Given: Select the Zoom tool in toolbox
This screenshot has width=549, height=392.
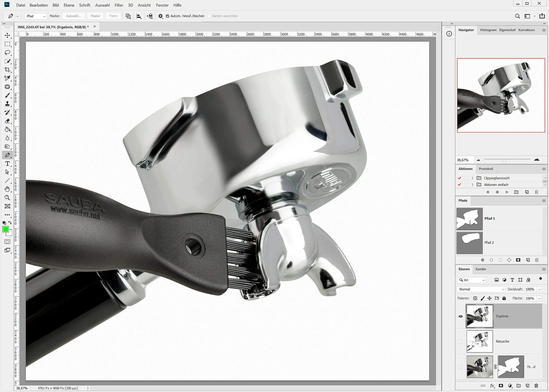Looking at the screenshot, I should [x=7, y=198].
